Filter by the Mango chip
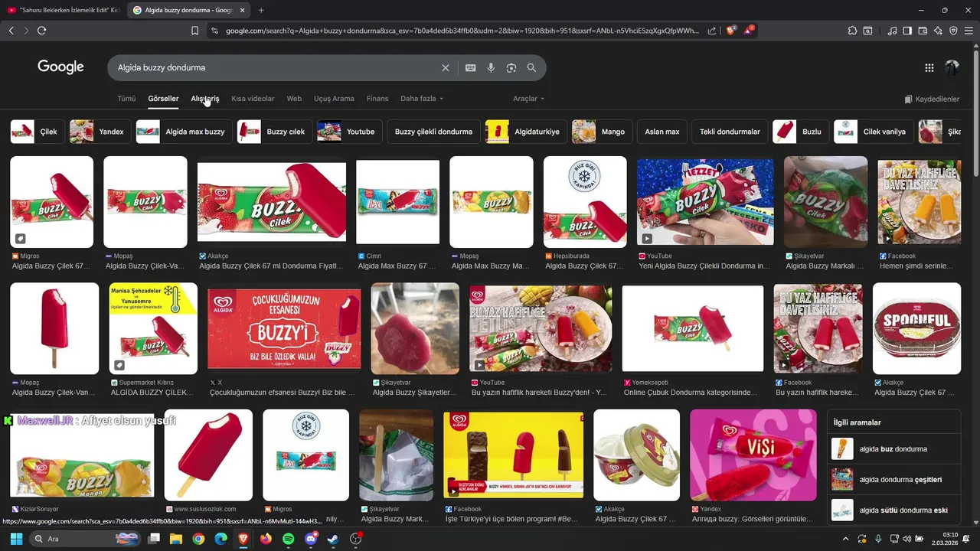980x551 pixels. [x=601, y=132]
